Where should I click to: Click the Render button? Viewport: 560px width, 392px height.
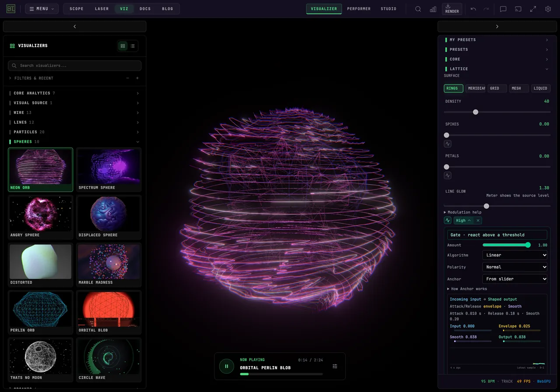[452, 9]
